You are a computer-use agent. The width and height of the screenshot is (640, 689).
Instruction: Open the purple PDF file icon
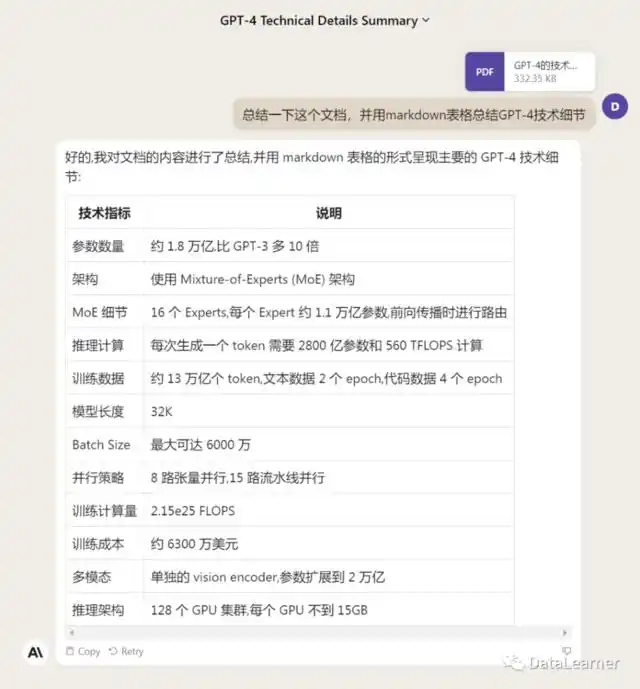coord(484,72)
